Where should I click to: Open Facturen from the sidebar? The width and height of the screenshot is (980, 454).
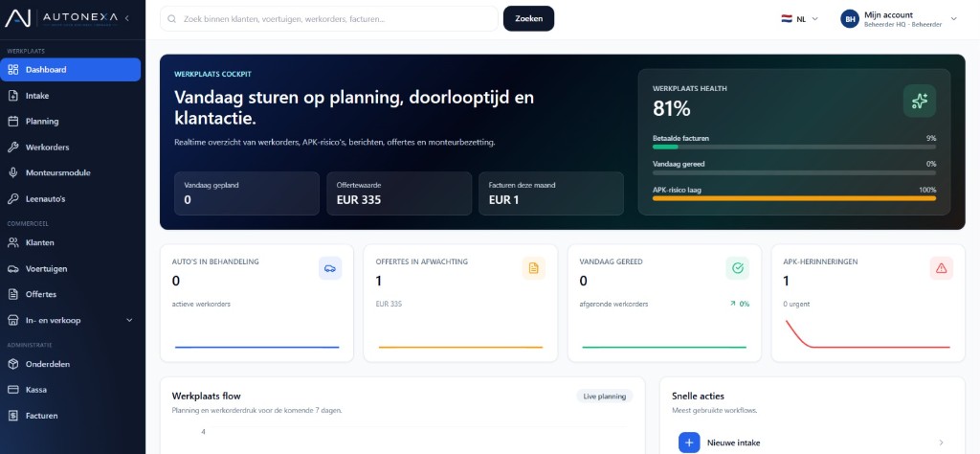click(x=71, y=416)
